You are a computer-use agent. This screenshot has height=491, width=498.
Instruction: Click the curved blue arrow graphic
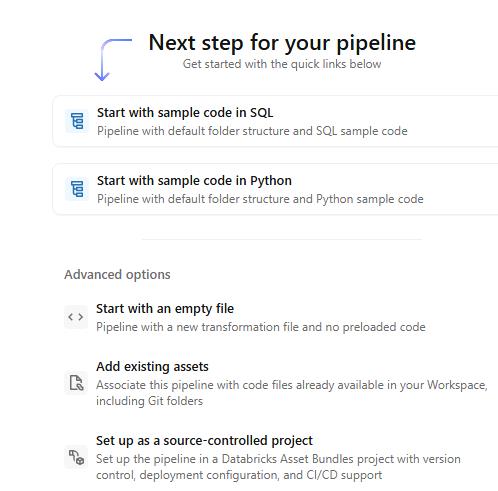tap(113, 60)
